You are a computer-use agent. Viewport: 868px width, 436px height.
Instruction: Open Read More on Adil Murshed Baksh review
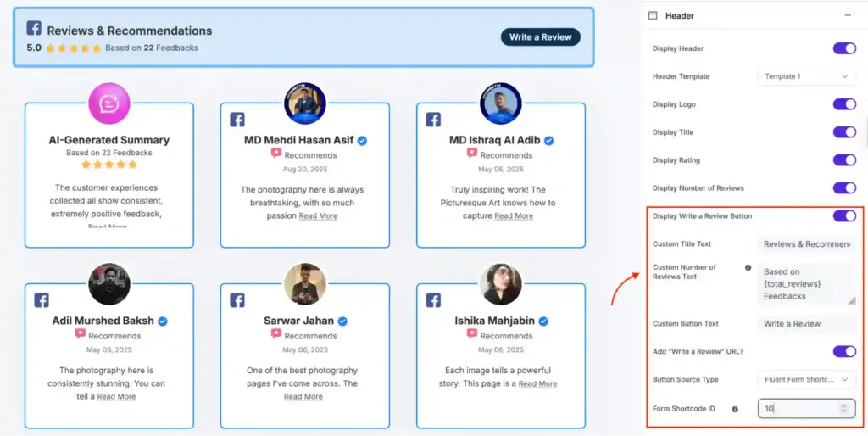point(116,397)
